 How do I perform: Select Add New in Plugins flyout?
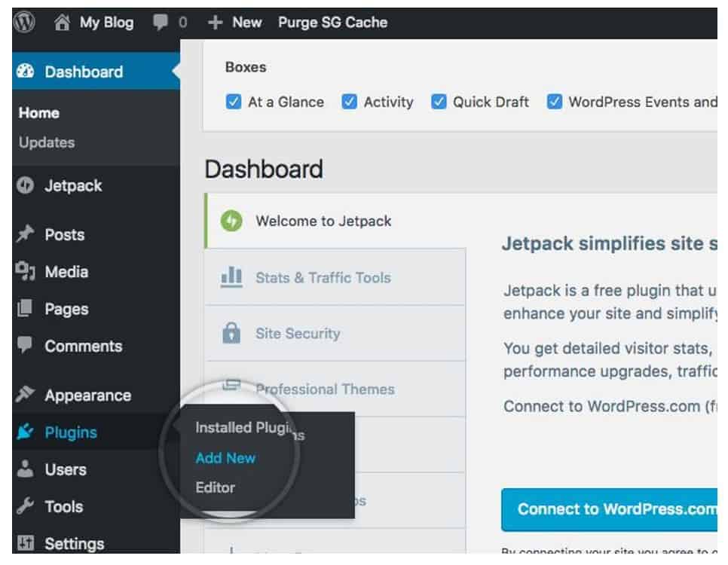point(225,458)
